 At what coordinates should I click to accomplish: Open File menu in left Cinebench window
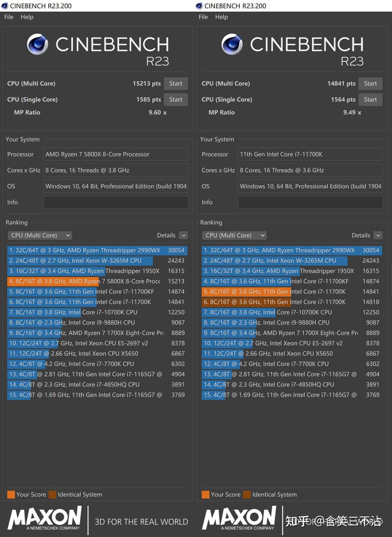(x=9, y=17)
